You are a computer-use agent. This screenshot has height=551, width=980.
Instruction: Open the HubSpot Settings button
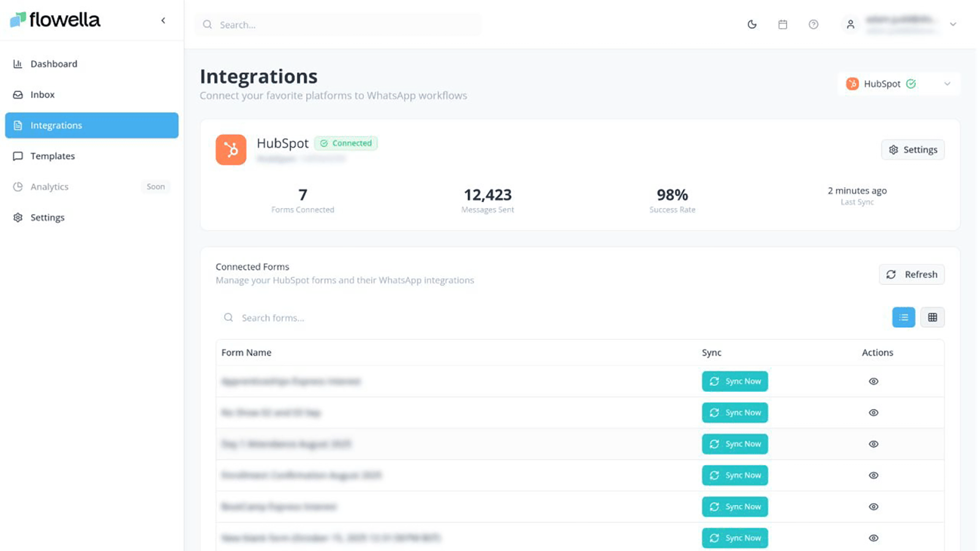pos(913,149)
